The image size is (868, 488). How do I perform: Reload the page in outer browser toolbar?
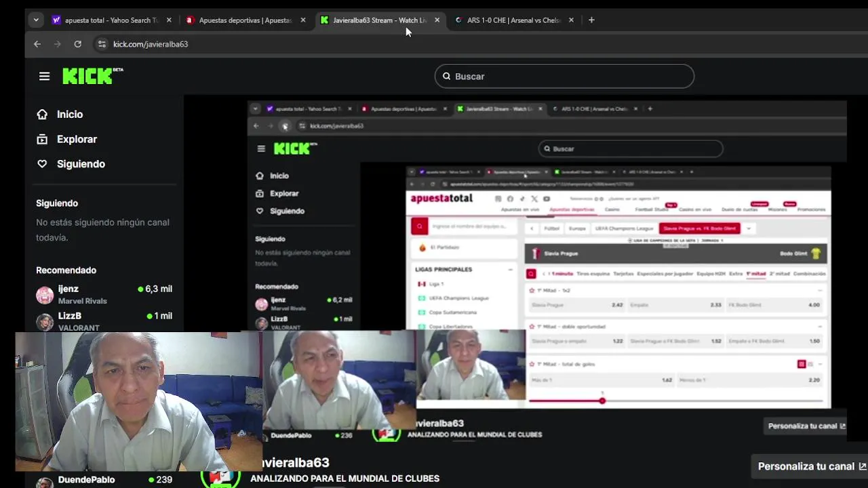(x=78, y=44)
